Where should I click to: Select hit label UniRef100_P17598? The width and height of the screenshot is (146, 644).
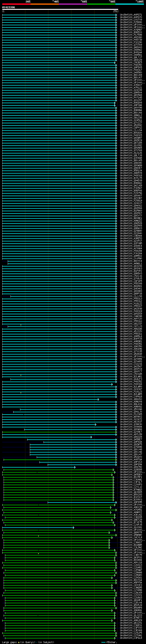pyautogui.click(x=131, y=35)
